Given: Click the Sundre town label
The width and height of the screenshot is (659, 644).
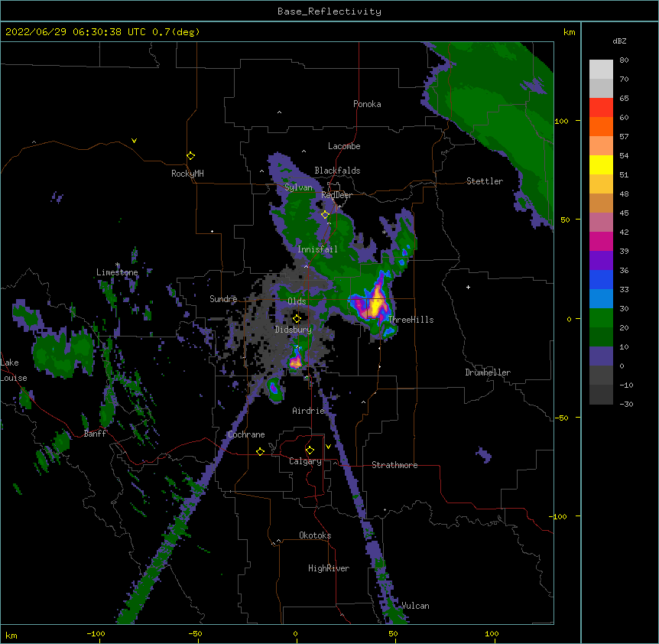Looking at the screenshot, I should [x=223, y=299].
